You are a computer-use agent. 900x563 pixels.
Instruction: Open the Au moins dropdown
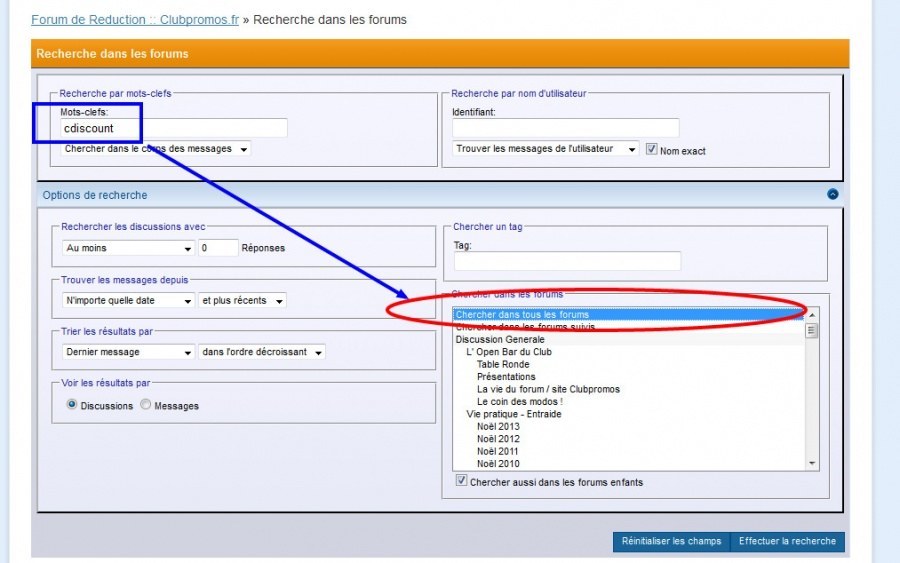pos(128,248)
